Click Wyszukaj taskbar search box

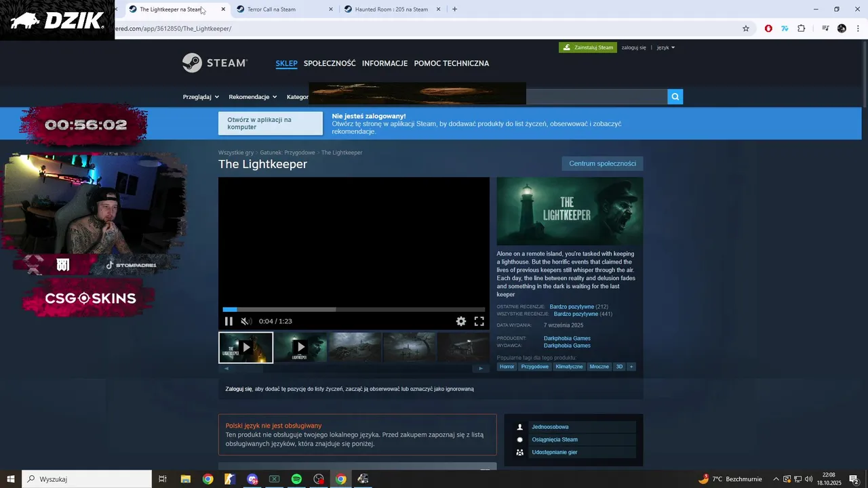[87, 479]
